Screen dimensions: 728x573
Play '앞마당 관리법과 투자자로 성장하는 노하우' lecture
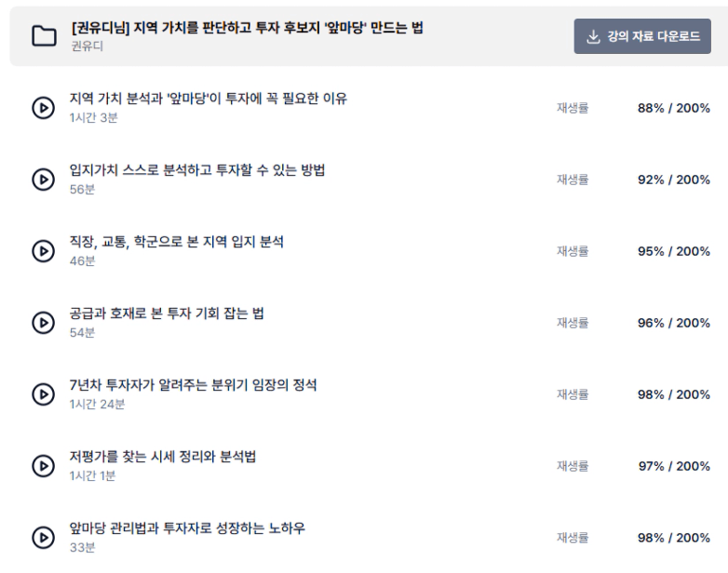click(43, 538)
